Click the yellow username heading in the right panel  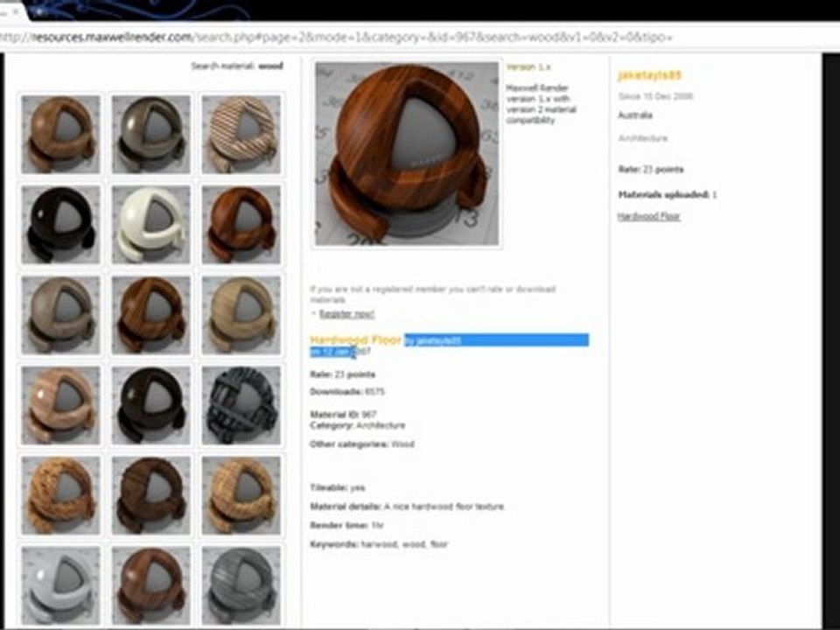[649, 75]
